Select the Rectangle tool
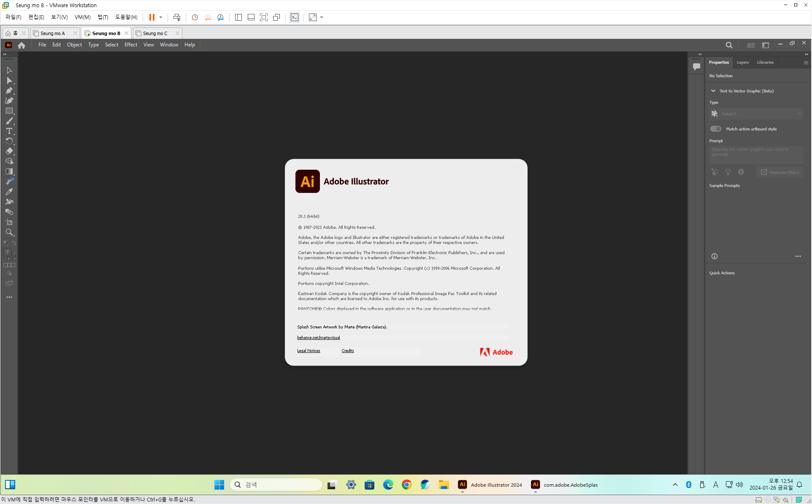The height and width of the screenshot is (504, 812). coord(9,111)
